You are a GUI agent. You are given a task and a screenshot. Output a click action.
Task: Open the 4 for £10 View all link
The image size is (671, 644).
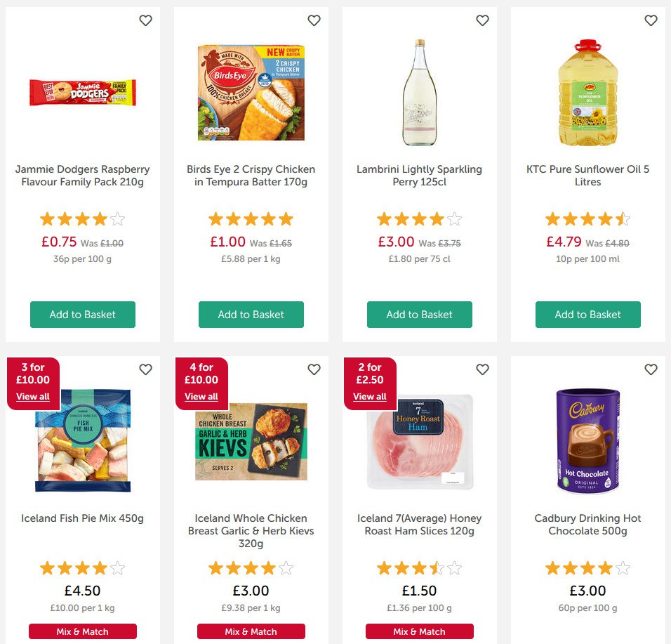click(x=201, y=396)
